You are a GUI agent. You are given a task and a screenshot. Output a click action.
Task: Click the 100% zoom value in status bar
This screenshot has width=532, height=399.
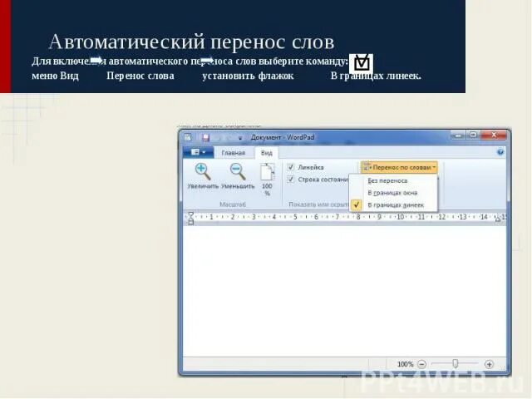[405, 364]
